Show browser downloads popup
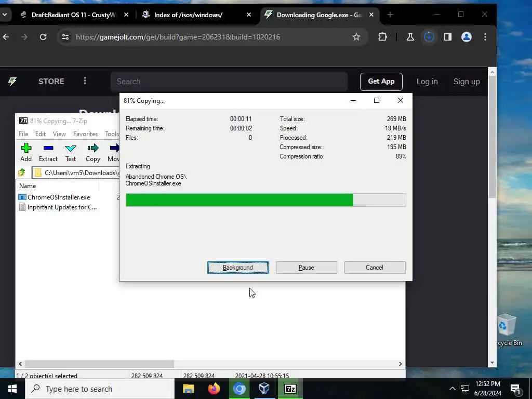The image size is (532, 399). 429,37
